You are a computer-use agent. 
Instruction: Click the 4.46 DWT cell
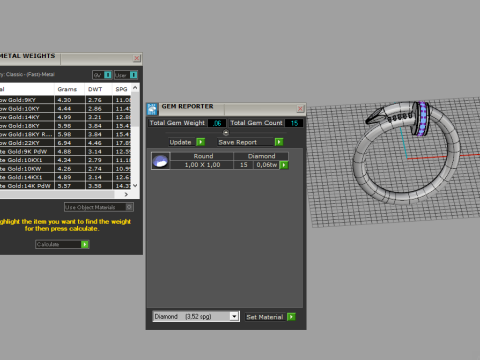pyautogui.click(x=99, y=143)
